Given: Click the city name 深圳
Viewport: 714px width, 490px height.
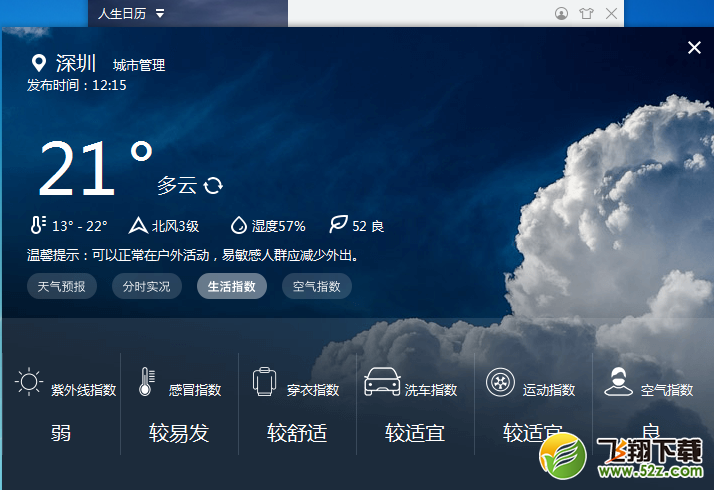Looking at the screenshot, I should click(76, 63).
